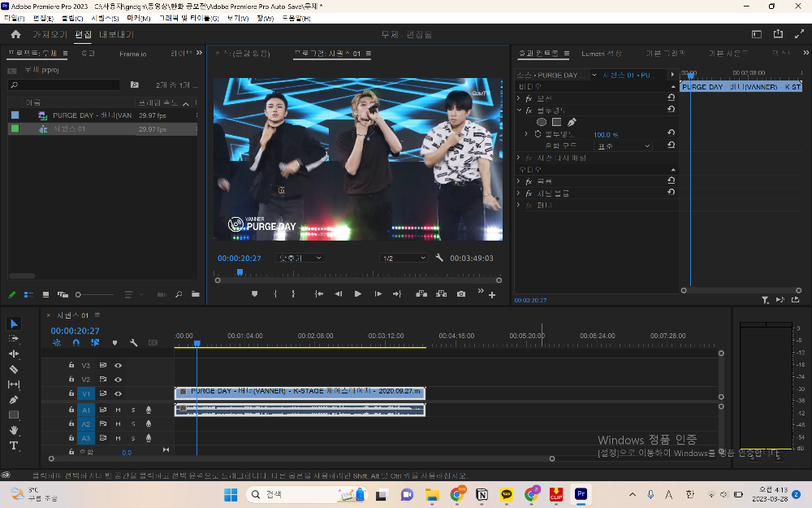Expand the Time Remapping effect
The height and width of the screenshot is (508, 812).
point(518,157)
